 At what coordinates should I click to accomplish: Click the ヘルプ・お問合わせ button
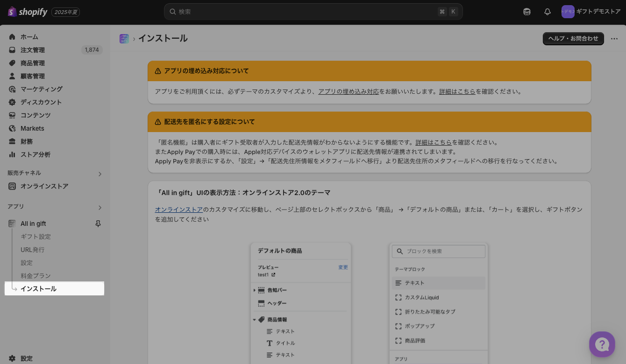coord(573,39)
